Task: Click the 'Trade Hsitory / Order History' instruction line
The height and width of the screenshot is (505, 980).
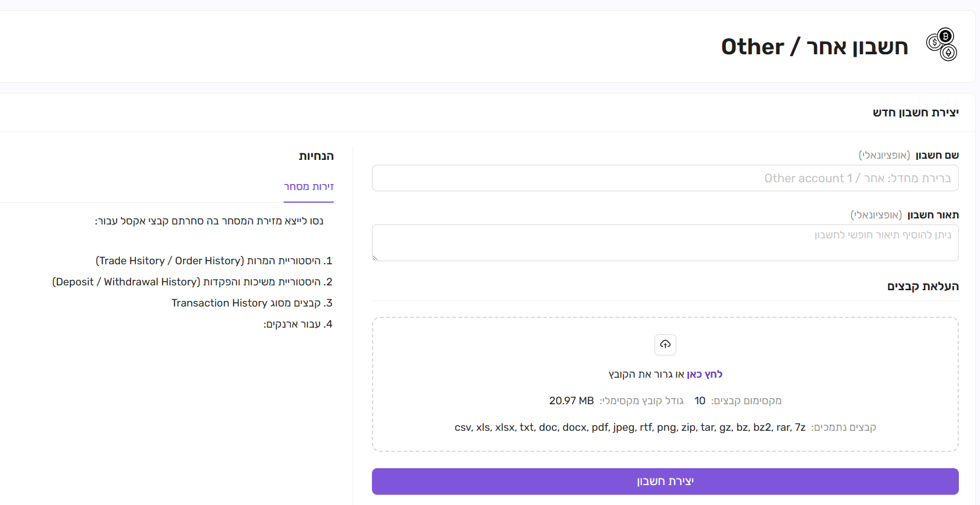Action: click(214, 261)
